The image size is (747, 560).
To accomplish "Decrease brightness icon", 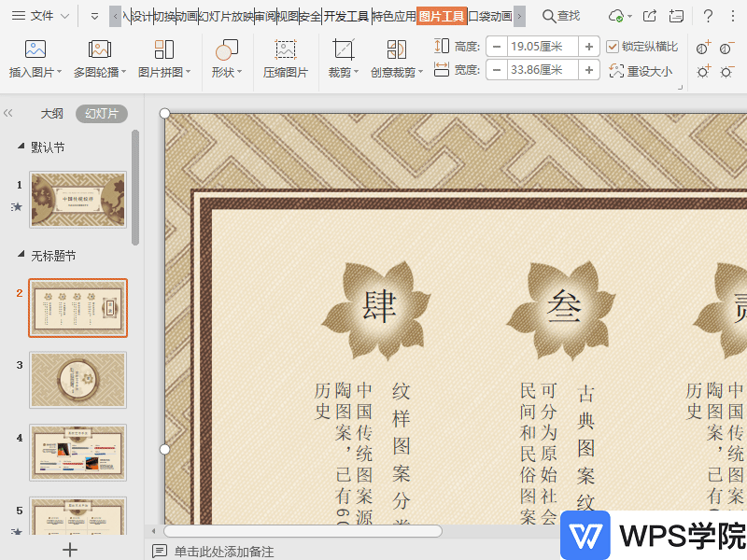I will click(726, 72).
